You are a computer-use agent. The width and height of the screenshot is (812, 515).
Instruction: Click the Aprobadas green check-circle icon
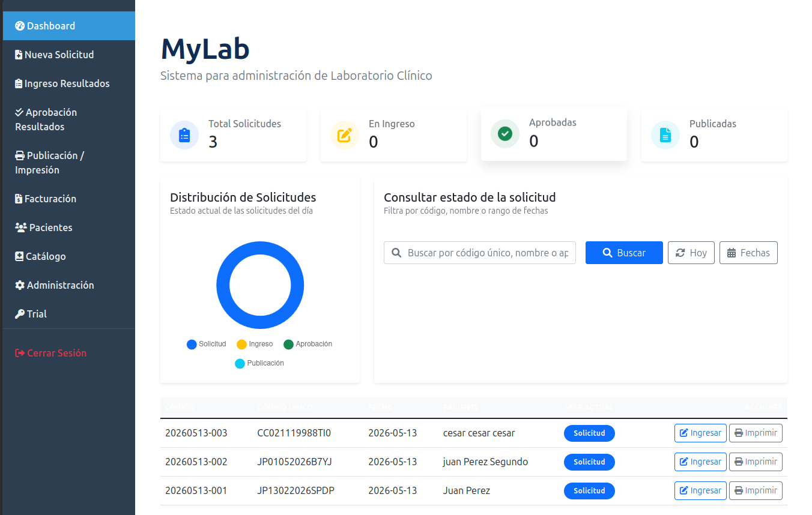(505, 133)
